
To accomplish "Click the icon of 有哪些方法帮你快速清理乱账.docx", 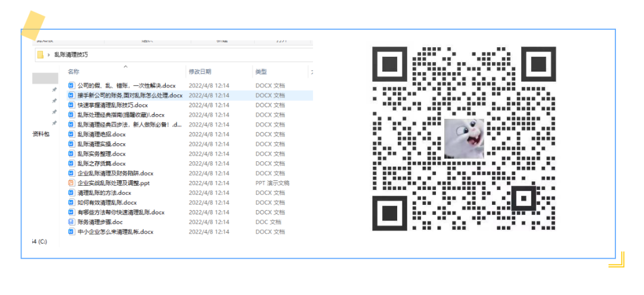I will pyautogui.click(x=71, y=213).
